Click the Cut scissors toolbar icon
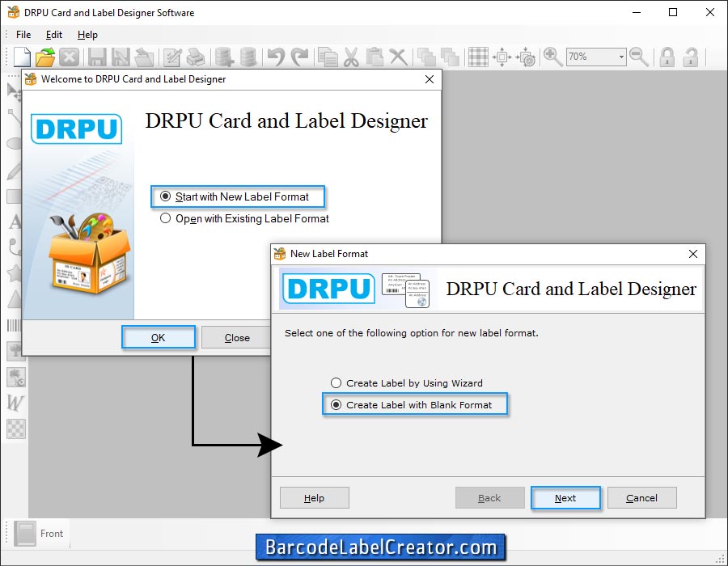728x566 pixels. 352,57
